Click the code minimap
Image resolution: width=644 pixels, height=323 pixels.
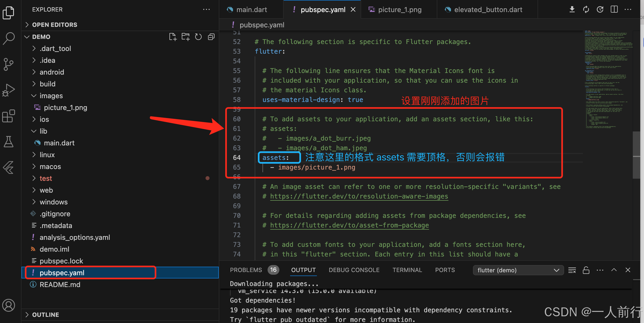(x=608, y=80)
